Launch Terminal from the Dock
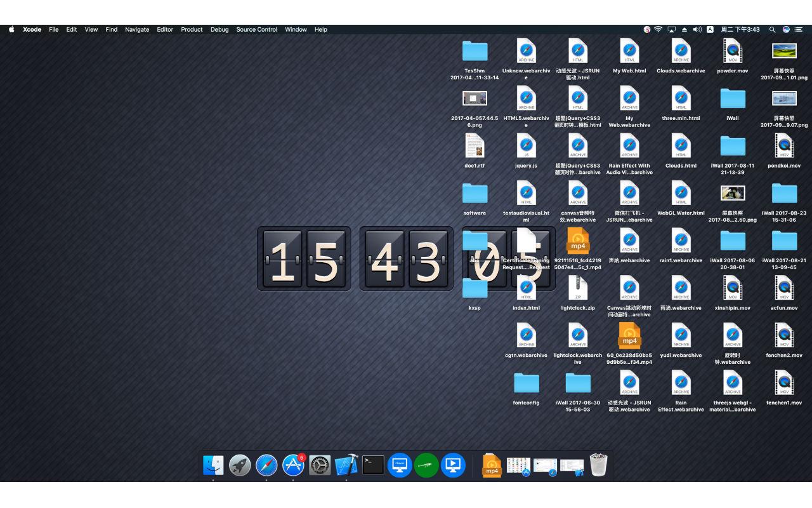Image resolution: width=812 pixels, height=508 pixels. point(373,465)
